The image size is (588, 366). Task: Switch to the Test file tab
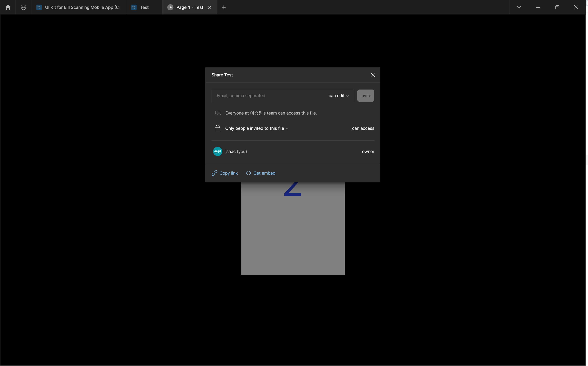pyautogui.click(x=144, y=7)
